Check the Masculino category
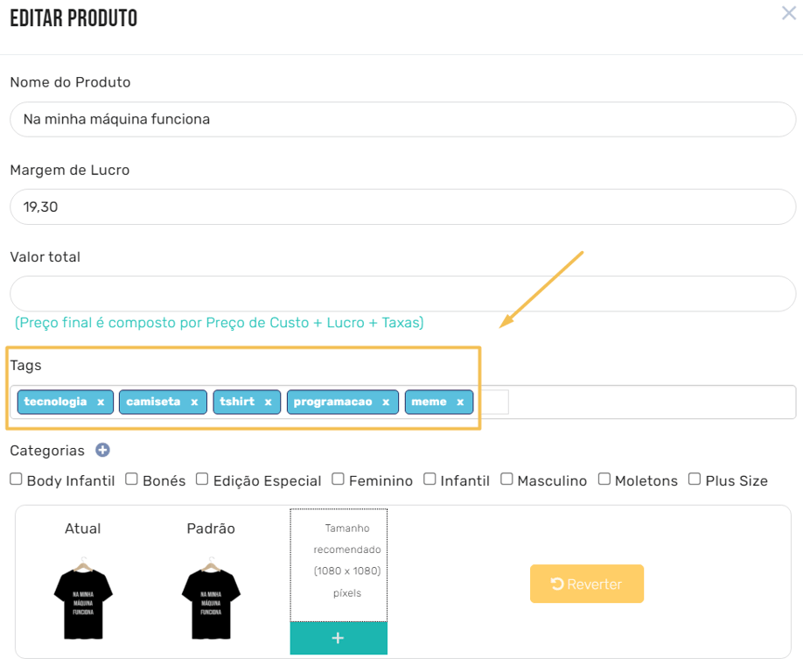 506,479
